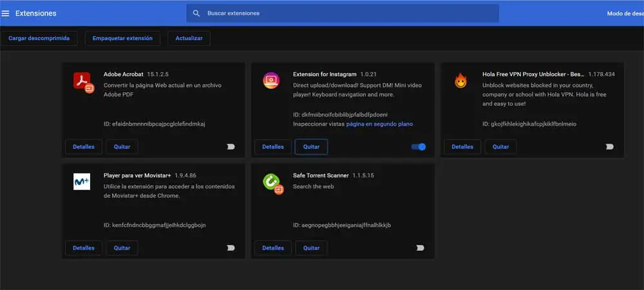
Task: Click the Actualizar button
Action: click(189, 38)
